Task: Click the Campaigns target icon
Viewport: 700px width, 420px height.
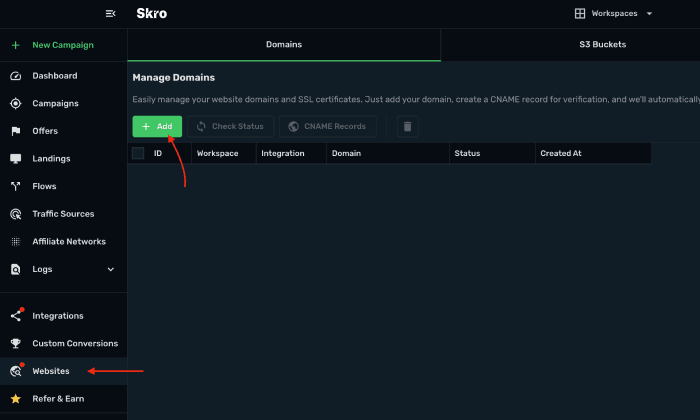Action: pos(16,104)
